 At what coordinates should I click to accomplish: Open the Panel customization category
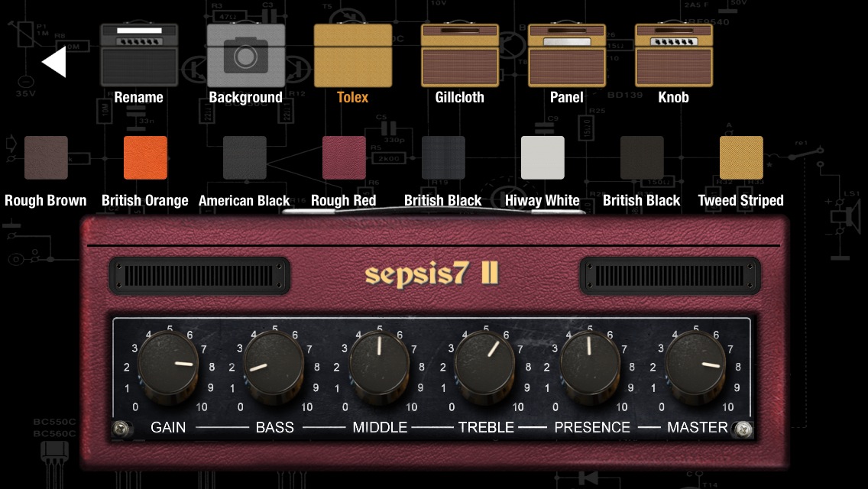(567, 55)
